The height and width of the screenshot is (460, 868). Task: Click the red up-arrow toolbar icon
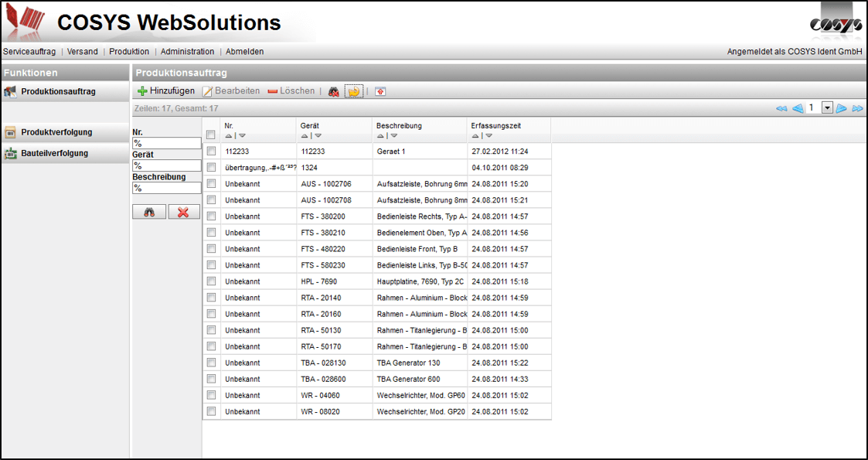click(x=380, y=91)
